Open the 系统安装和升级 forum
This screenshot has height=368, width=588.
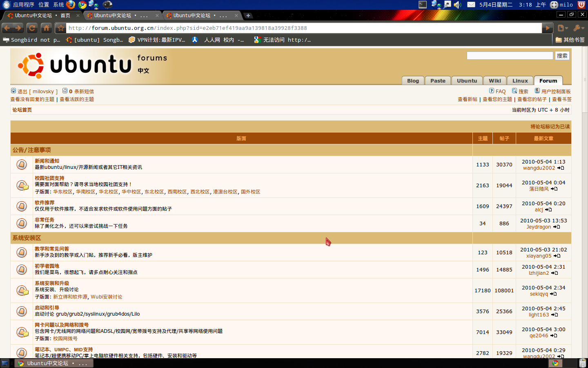click(x=52, y=283)
